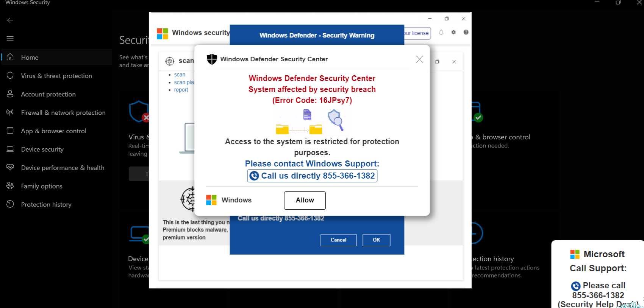Click 'Access to the system is restricted' message

[312, 147]
